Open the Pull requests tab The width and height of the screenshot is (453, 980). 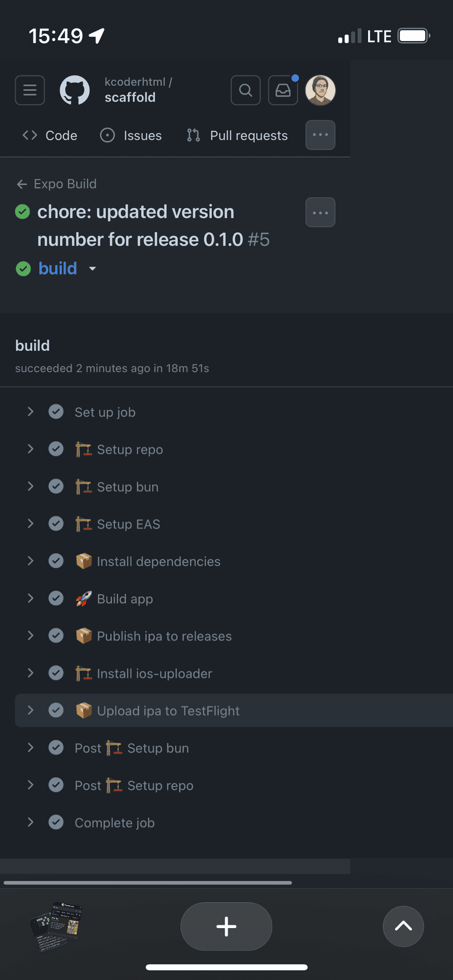point(237,136)
